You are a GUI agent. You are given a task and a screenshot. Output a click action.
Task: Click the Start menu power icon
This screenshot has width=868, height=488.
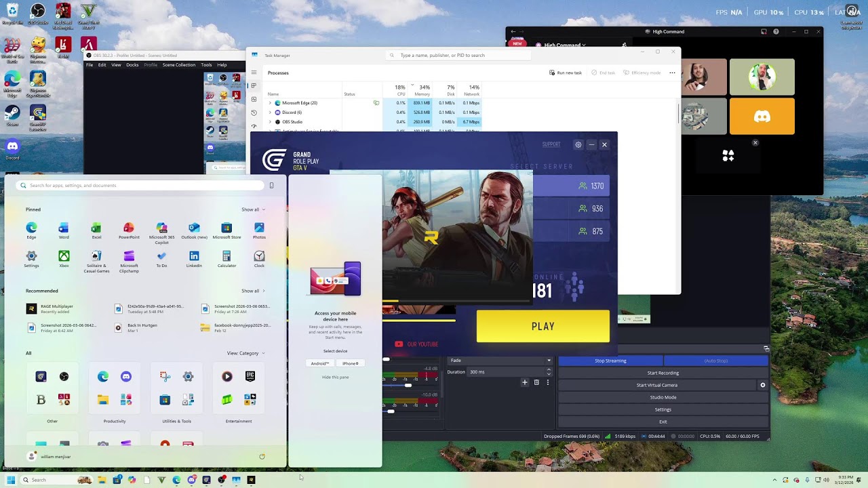tap(262, 456)
